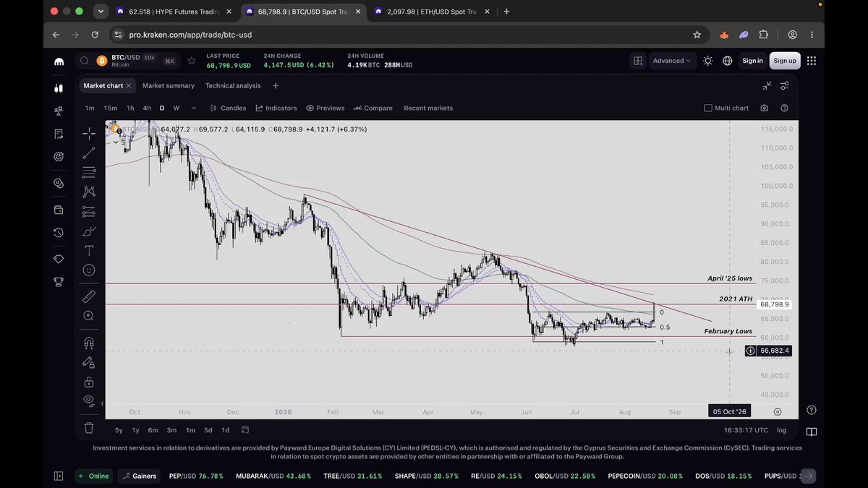Toggle log scale on price axis
Image resolution: width=868 pixels, height=488 pixels.
coord(782,430)
